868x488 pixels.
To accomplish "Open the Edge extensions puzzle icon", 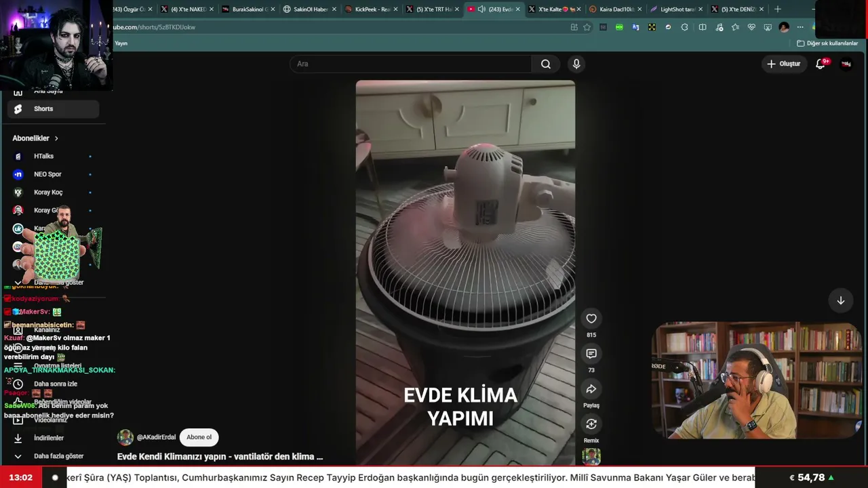I will [x=684, y=27].
